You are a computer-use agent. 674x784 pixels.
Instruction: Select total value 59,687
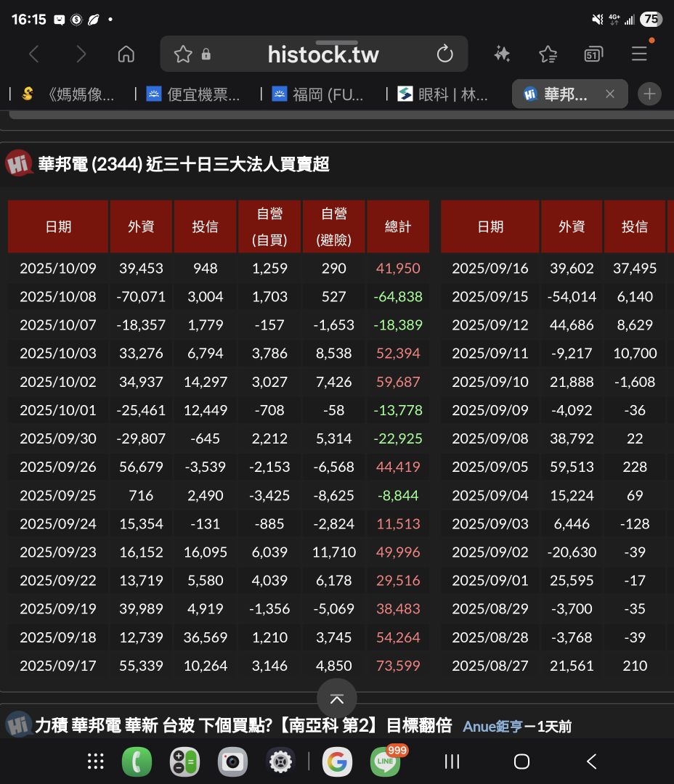(398, 382)
